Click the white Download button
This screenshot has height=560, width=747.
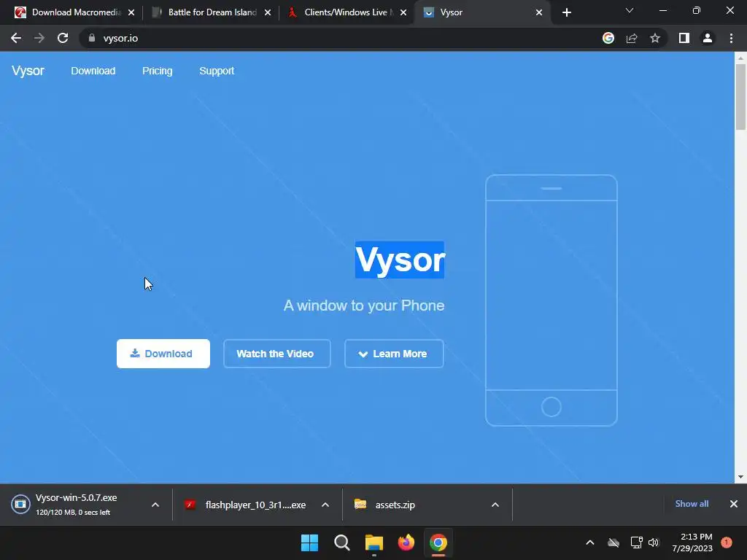(x=163, y=354)
